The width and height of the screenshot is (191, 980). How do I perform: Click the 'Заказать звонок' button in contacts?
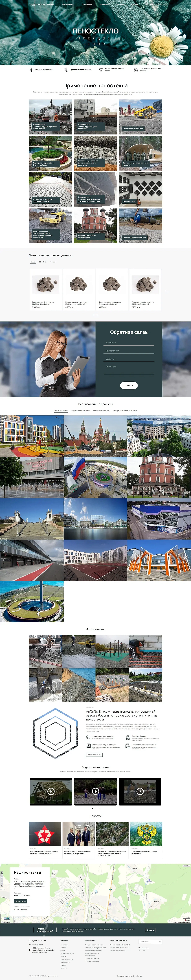point(21,901)
